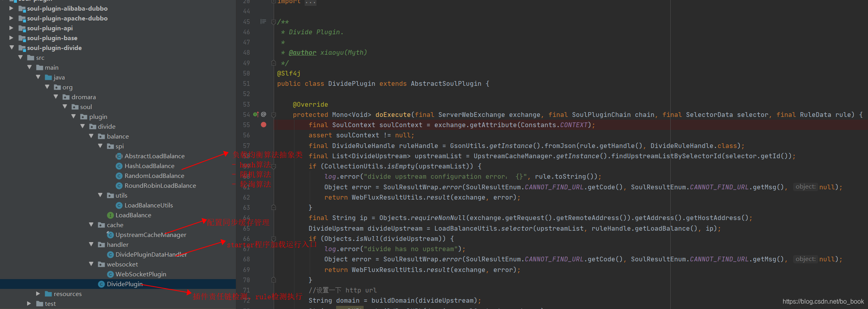Screen dimensions: 868x309
Task: Click the WebSocketPlugin class icon
Action: [x=110, y=274]
